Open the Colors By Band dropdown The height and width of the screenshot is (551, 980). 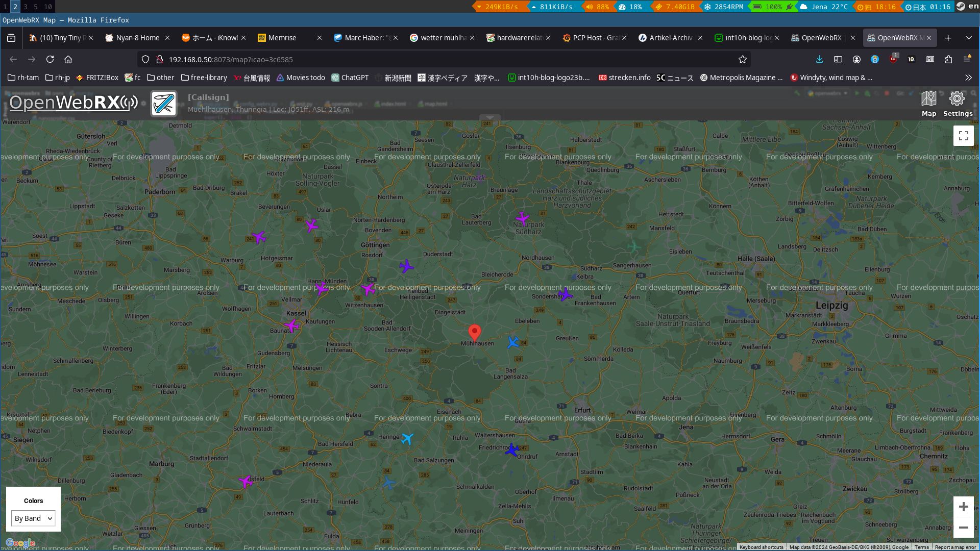pos(33,518)
